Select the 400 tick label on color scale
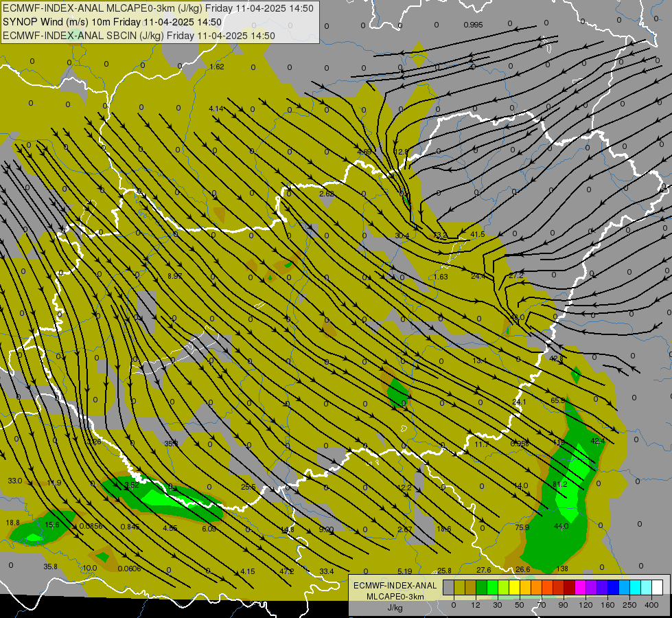This screenshot has height=618, width=672. pyautogui.click(x=651, y=605)
